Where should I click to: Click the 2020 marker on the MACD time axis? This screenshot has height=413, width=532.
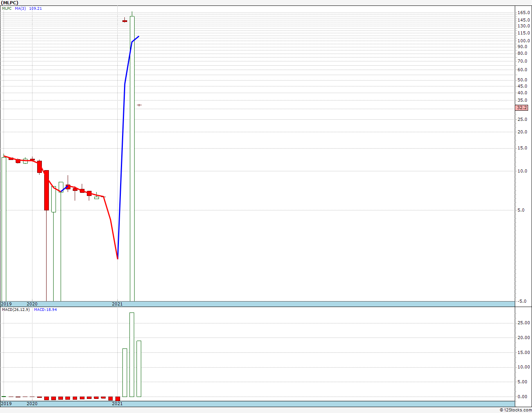[x=32, y=403]
